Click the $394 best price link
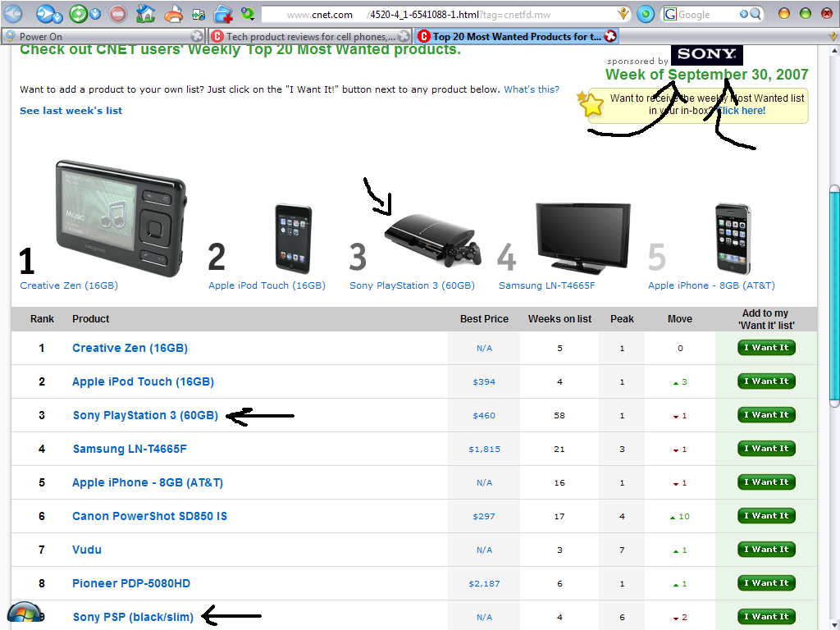Viewport: 840px width, 630px height. [x=484, y=382]
